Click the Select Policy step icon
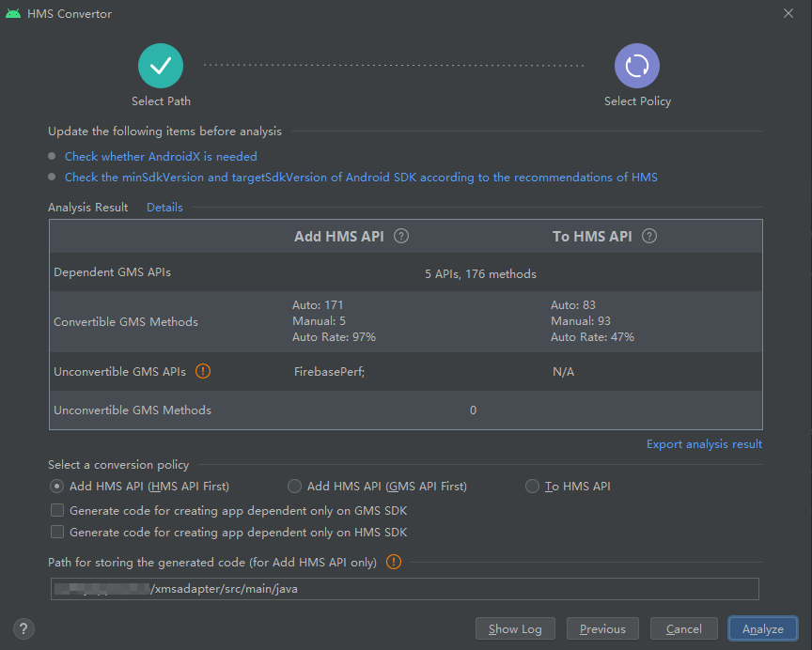 pyautogui.click(x=637, y=66)
